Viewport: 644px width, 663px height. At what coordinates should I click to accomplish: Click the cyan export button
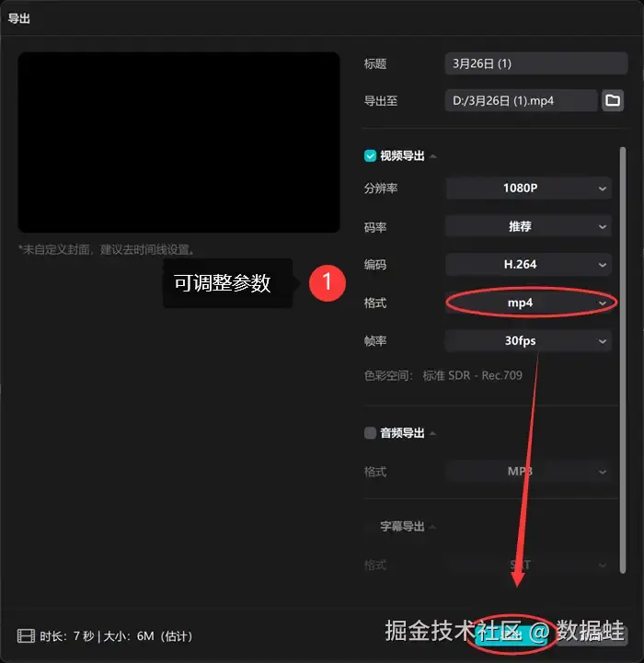coord(511,635)
